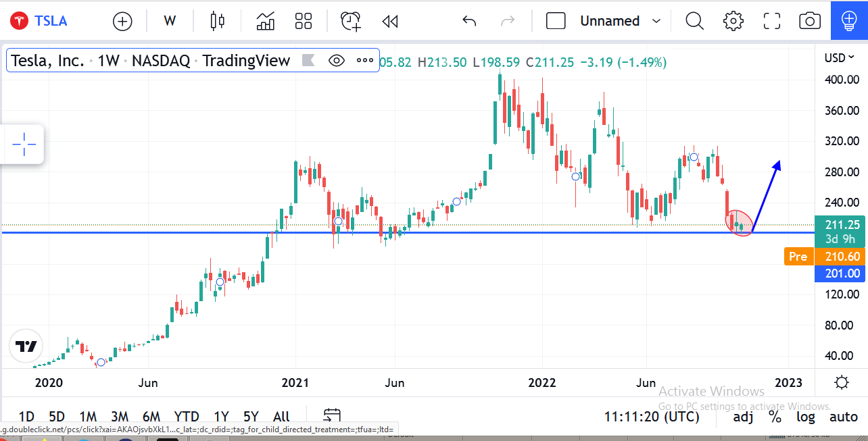Toggle auto scale

(x=843, y=417)
